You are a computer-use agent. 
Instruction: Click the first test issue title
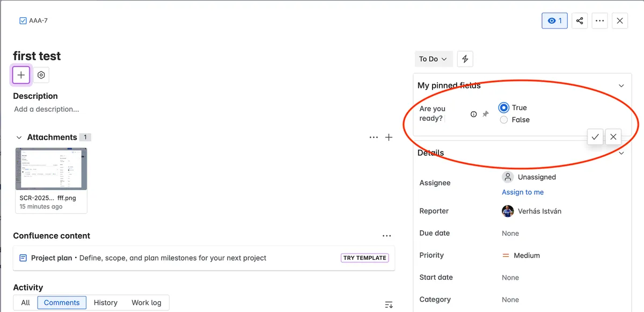coord(37,56)
